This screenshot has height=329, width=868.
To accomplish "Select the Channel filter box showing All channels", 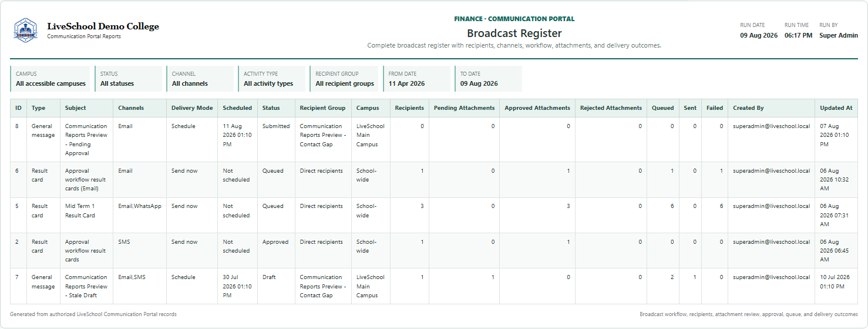I will coord(200,79).
